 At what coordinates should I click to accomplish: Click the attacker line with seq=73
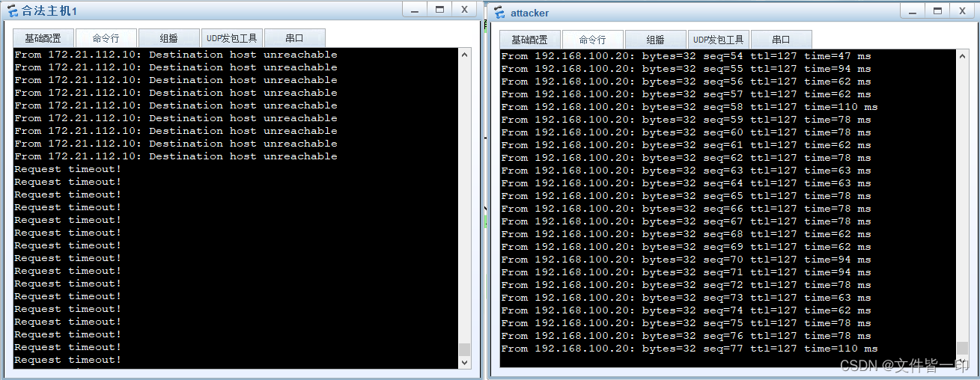(686, 298)
